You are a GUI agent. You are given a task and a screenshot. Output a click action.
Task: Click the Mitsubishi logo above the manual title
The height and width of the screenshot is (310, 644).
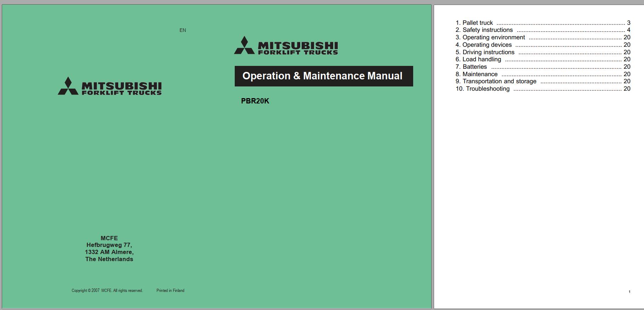pos(286,45)
